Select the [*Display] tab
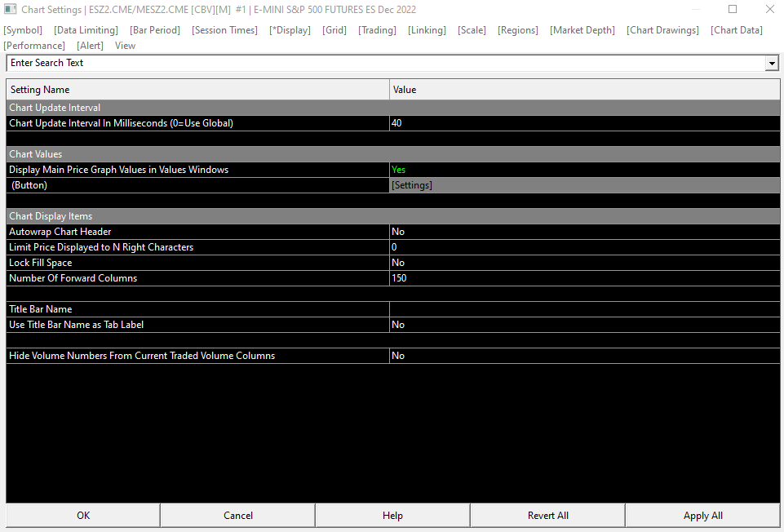Screen dimensions: 784x532 pos(290,30)
